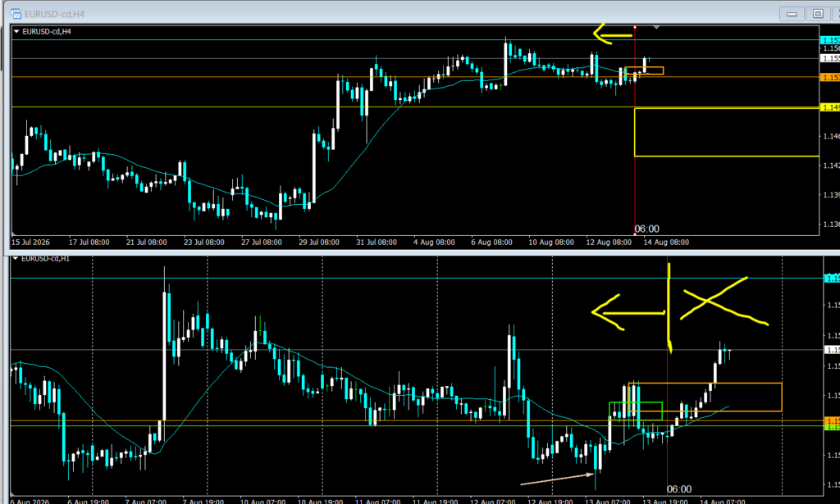Screen dimensions: 840x504
Task: Select the peach trend arrow in H1 chart
Action: 557,479
